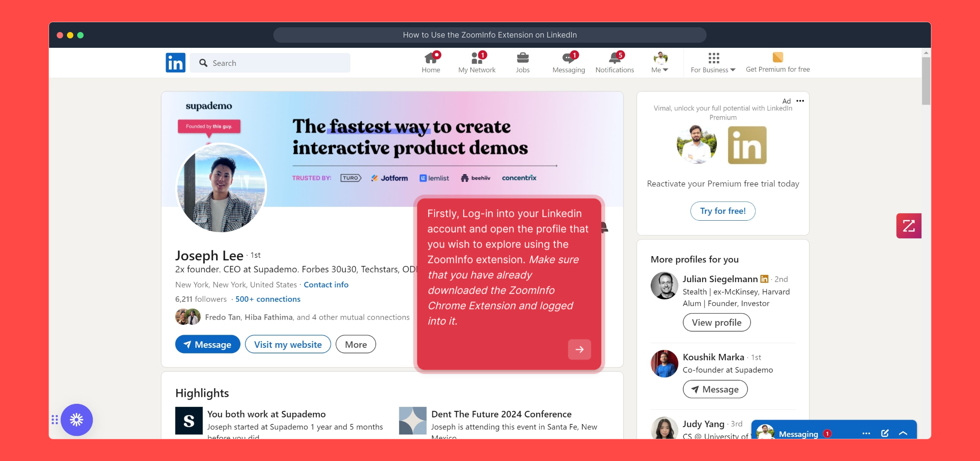Advance the tooltip with the arrow button
The width and height of the screenshot is (980, 461).
pos(579,349)
